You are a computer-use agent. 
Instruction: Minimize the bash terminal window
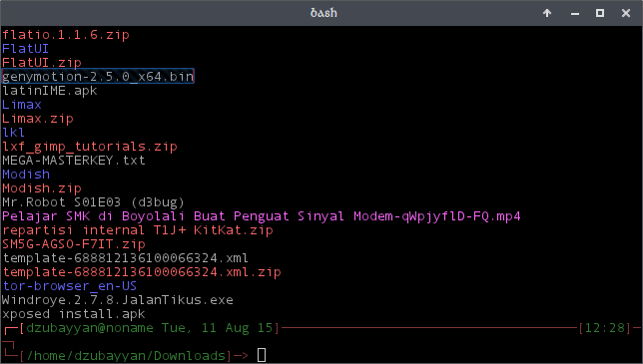click(575, 14)
